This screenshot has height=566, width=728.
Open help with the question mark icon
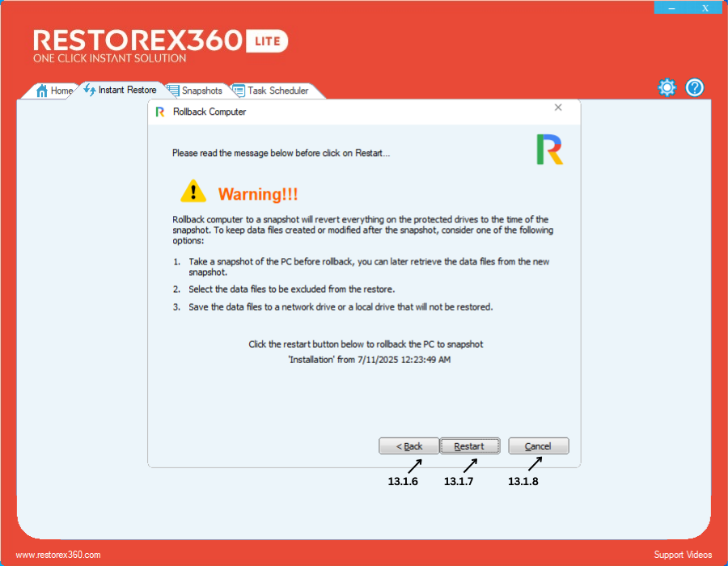point(695,87)
